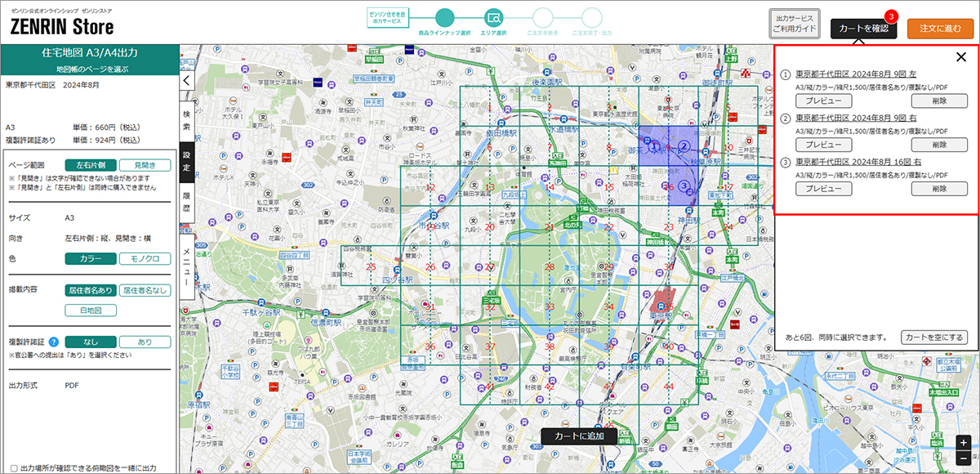Open the 検索 side tab

tap(186, 122)
